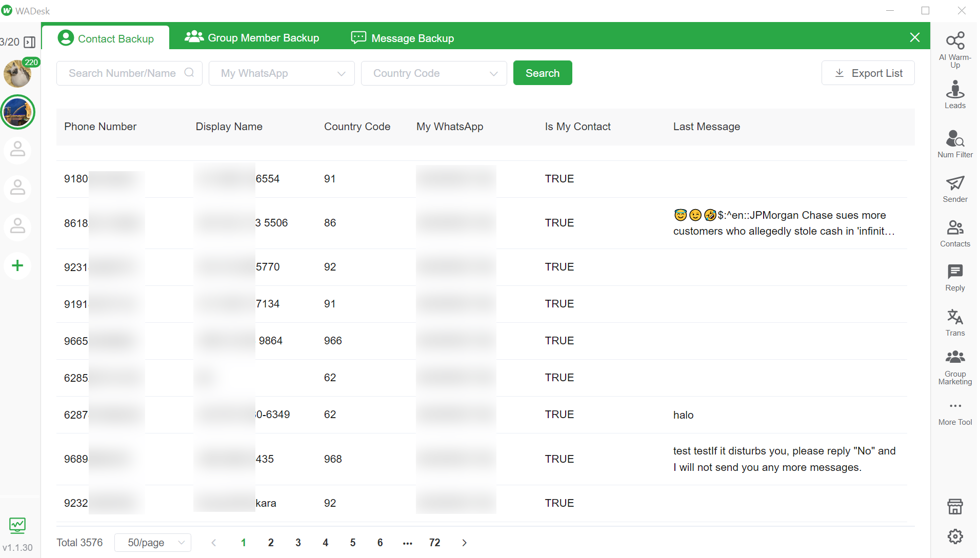Click the Export List button
The height and width of the screenshot is (558, 980).
tap(868, 73)
